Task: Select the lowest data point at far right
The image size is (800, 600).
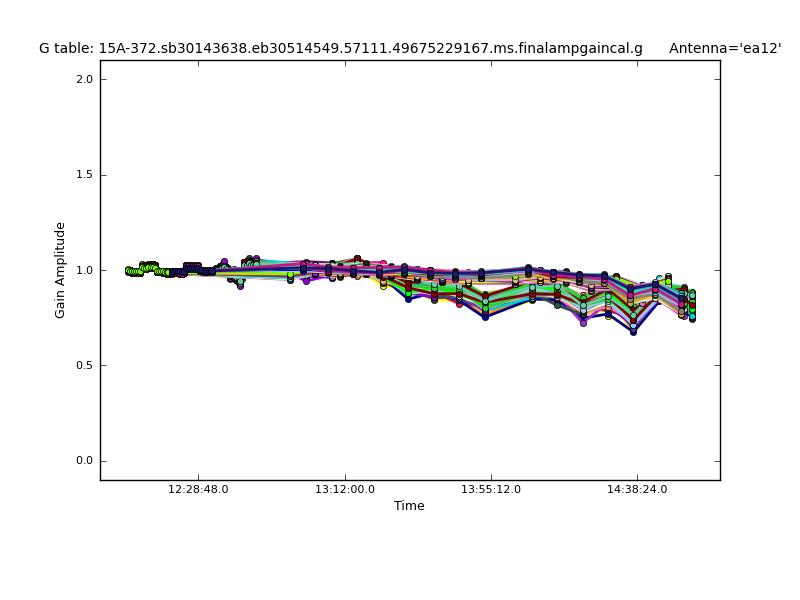Action: [x=692, y=319]
